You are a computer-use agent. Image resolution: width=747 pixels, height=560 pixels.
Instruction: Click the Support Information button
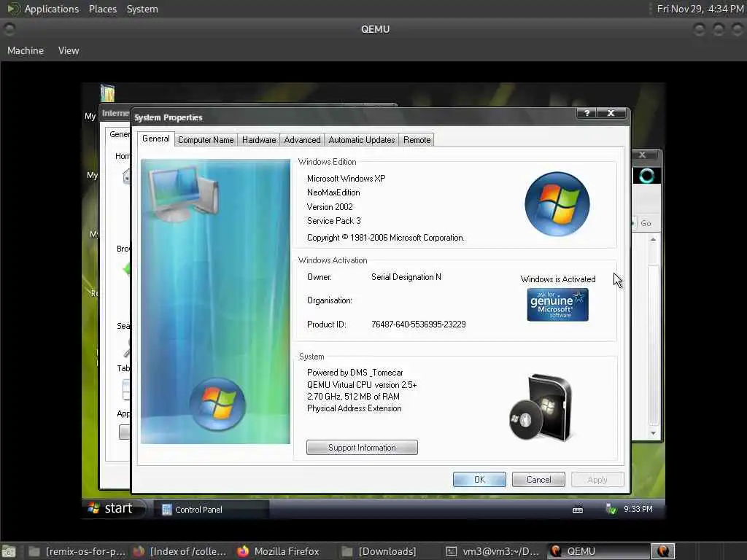coord(362,448)
